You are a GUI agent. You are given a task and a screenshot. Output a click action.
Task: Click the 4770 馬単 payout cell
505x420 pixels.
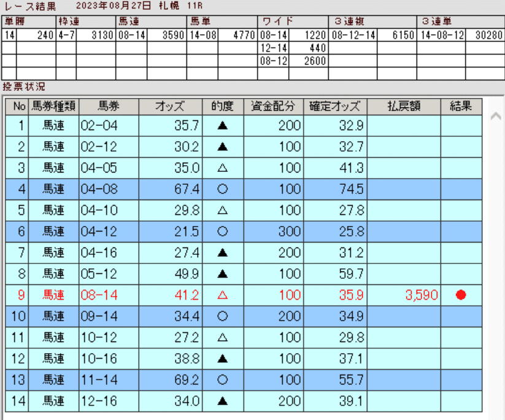(237, 35)
